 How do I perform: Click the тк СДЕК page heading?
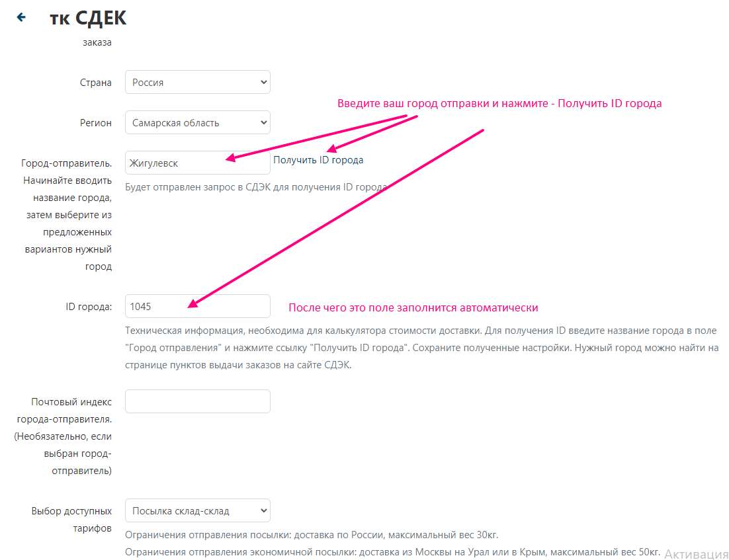[x=88, y=18]
